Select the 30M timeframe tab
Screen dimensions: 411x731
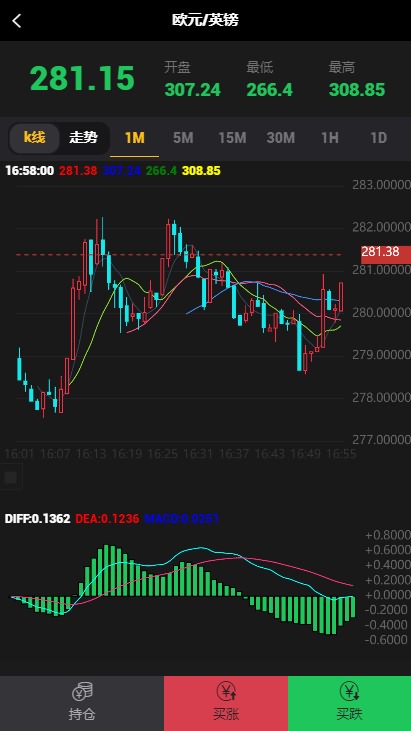(281, 138)
